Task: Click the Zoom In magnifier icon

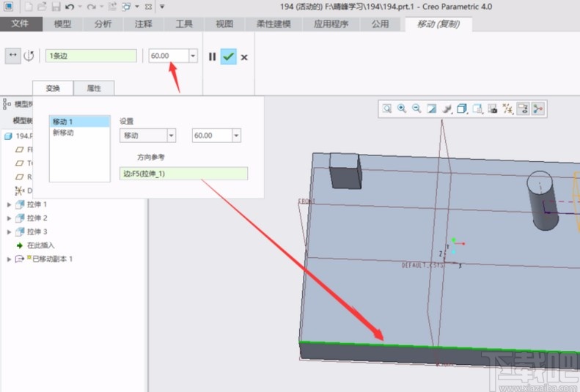Action: (x=402, y=108)
